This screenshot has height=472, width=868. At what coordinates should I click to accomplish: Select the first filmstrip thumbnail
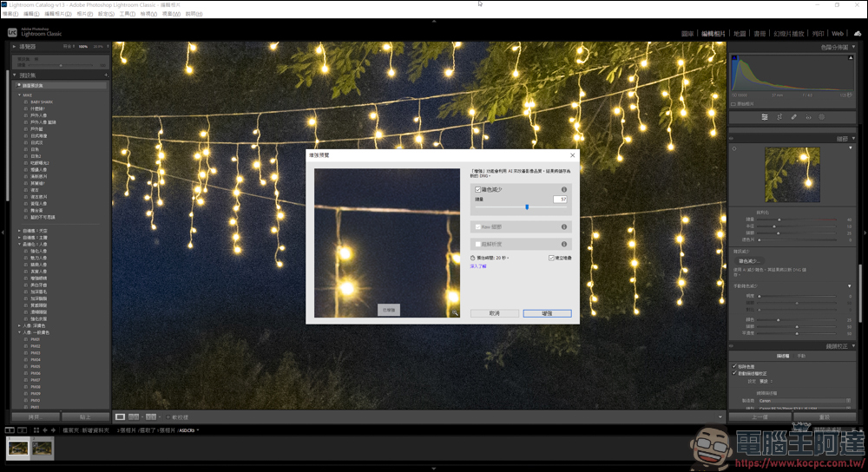tap(18, 448)
